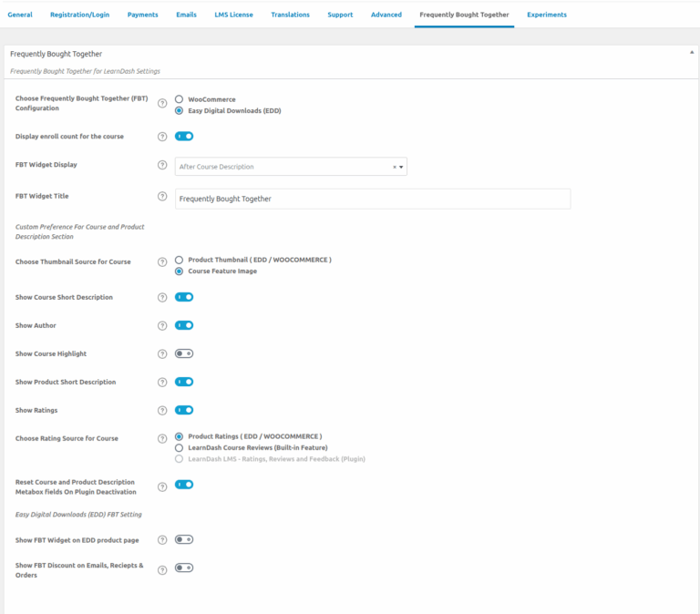The image size is (700, 614).
Task: Collapse the Frequently Bought Together panel
Action: click(x=692, y=53)
